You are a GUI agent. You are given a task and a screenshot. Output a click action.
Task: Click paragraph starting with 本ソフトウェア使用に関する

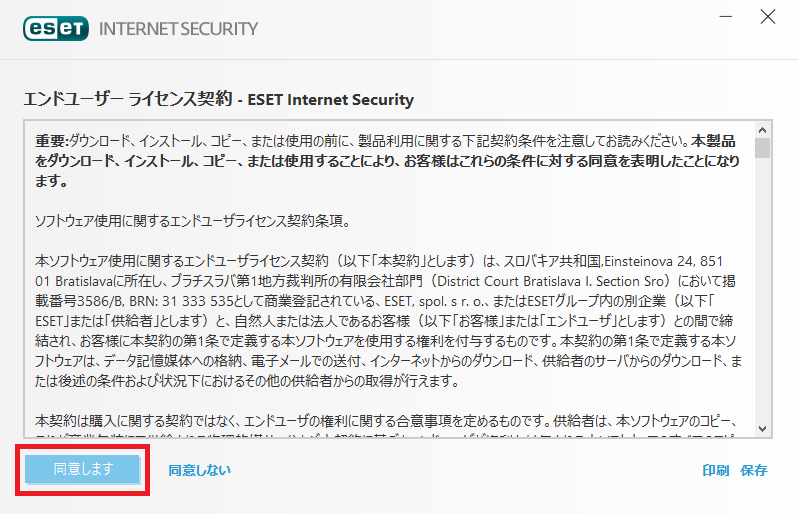point(388,321)
